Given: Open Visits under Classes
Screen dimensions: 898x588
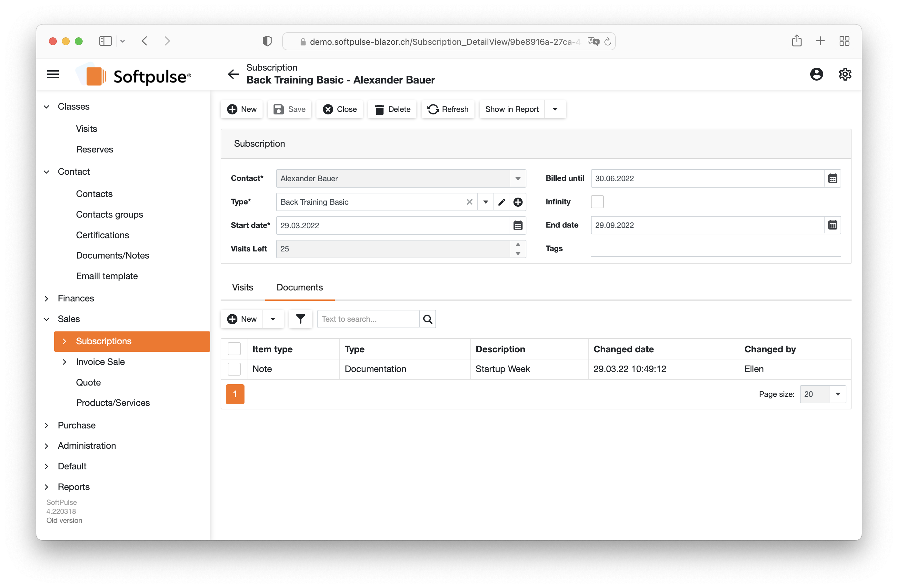Looking at the screenshot, I should click(86, 129).
